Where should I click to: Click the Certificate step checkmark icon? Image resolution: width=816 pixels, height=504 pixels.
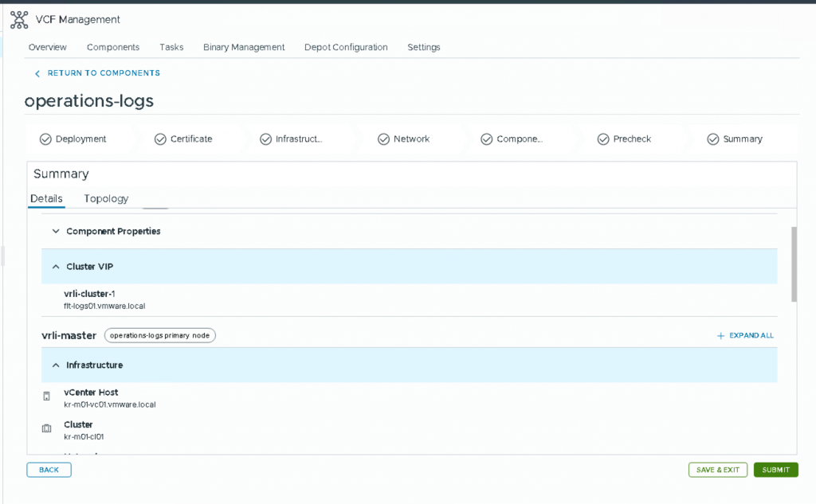(160, 139)
